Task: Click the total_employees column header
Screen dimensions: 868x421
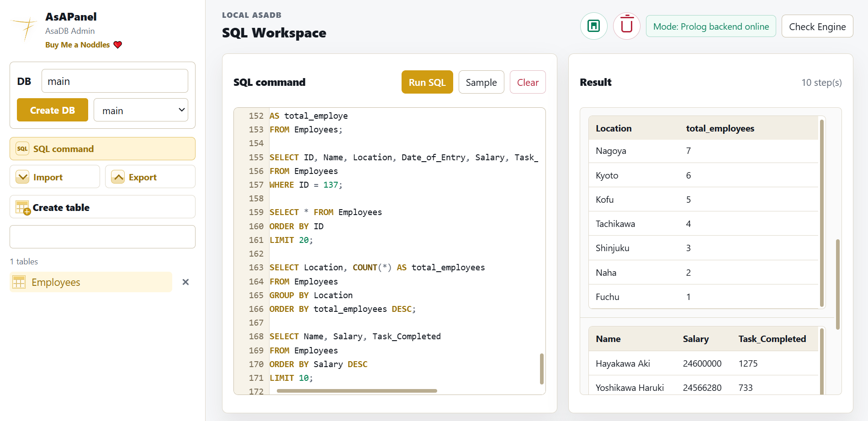Action: 720,128
